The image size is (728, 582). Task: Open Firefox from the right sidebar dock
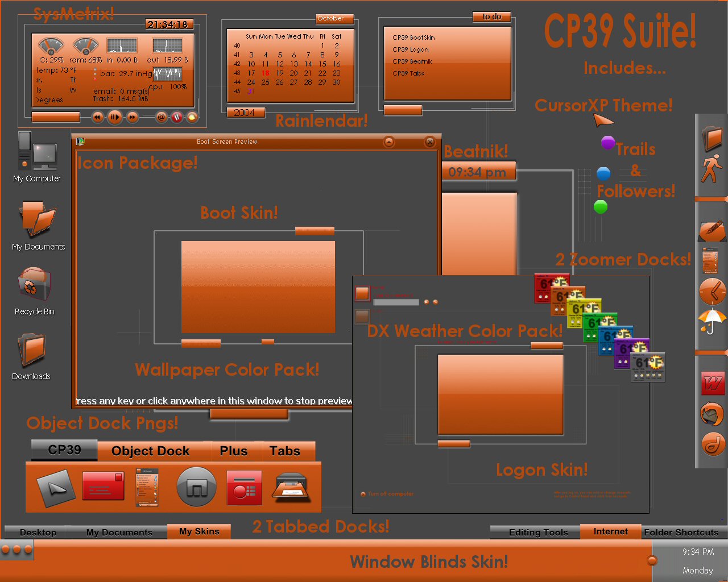click(713, 414)
